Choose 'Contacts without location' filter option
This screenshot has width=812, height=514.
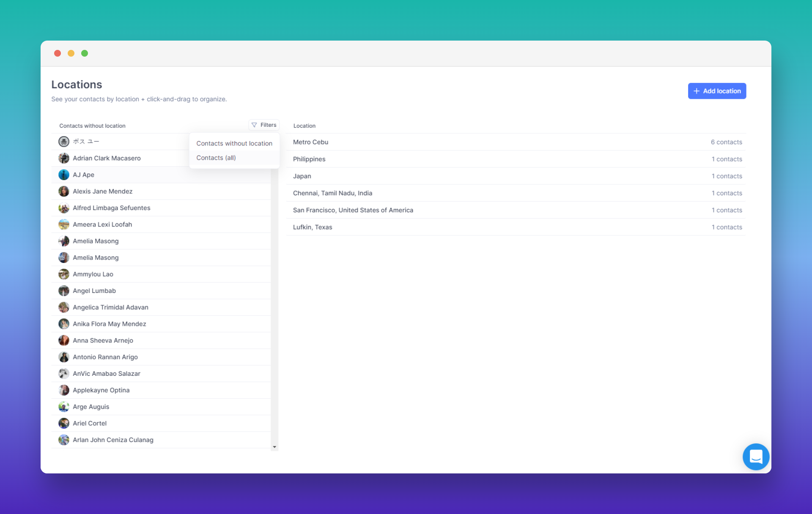[x=234, y=143]
